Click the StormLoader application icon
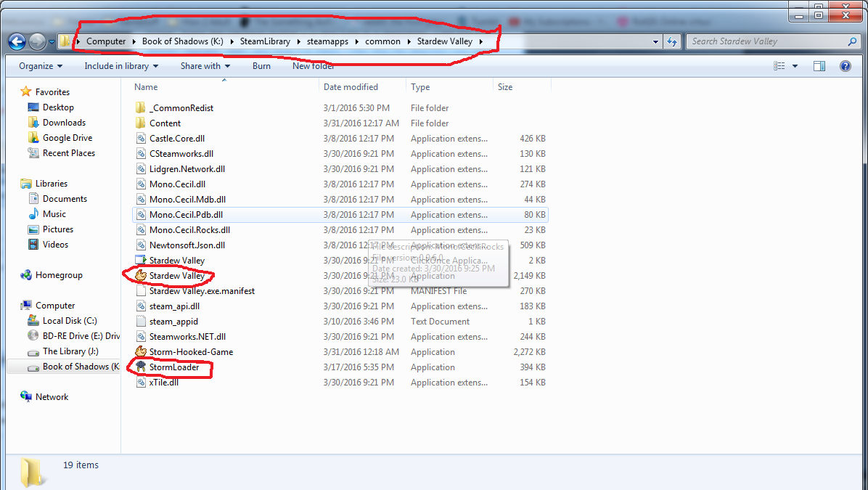868x490 pixels. click(142, 367)
